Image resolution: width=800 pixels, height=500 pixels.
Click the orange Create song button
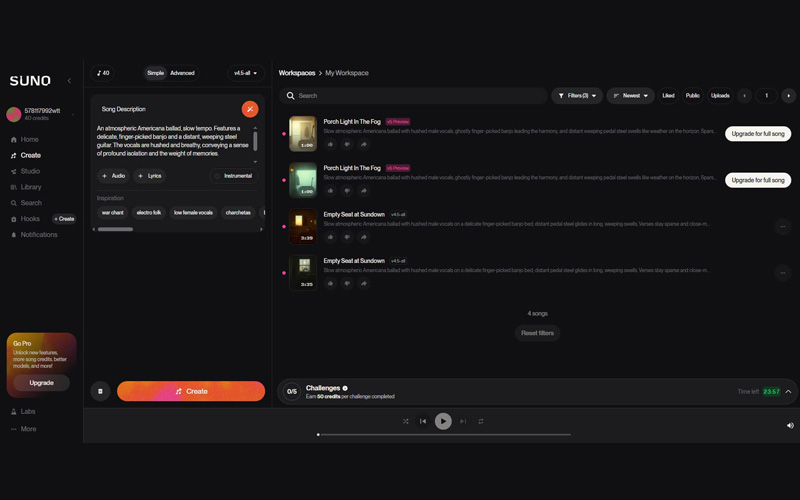[x=191, y=391]
